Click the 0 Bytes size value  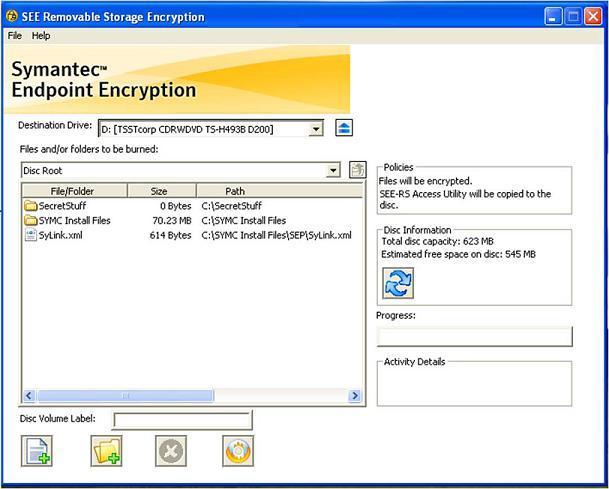(176, 206)
